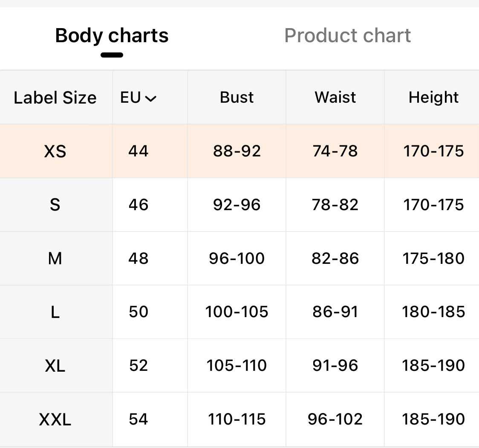Click EU size 44 cell
Viewport: 479px width, 448px height.
139,151
